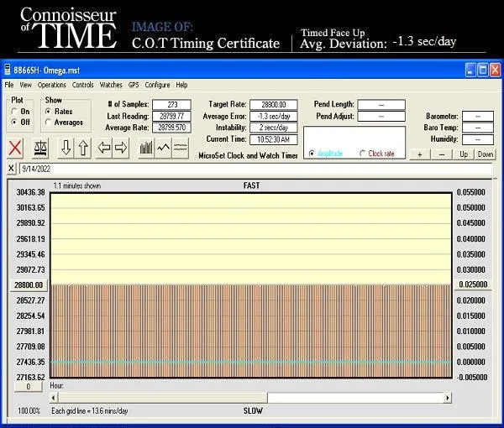
Task: Click the 0 Hour button below graph
Action: point(29,387)
